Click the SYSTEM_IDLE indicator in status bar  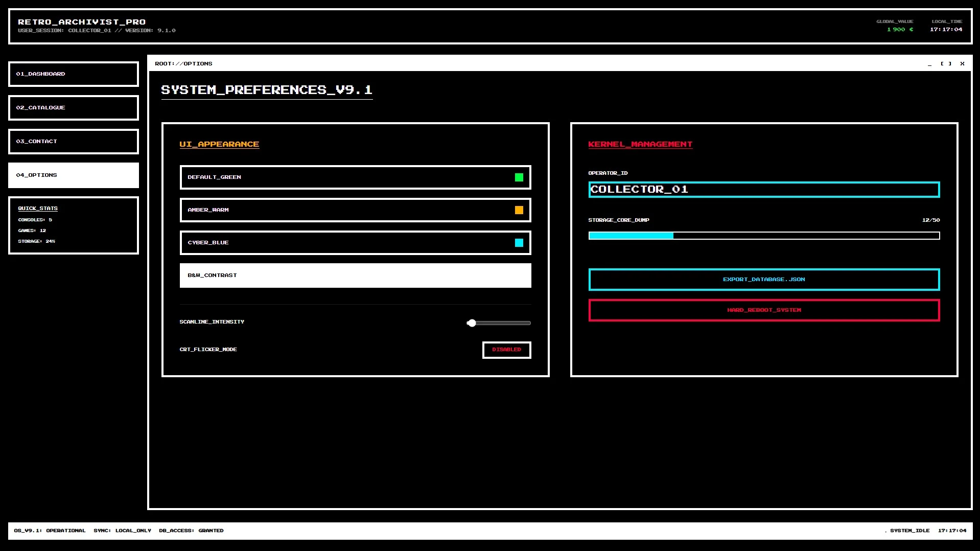(909, 530)
